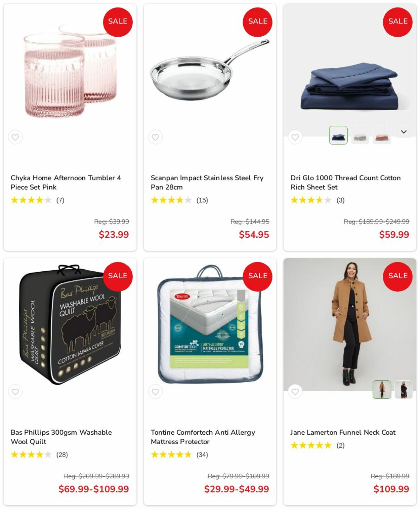
Task: Open Tontine Comfortech Anti Allergy Mattress Protector link
Action: pyautogui.click(x=203, y=437)
